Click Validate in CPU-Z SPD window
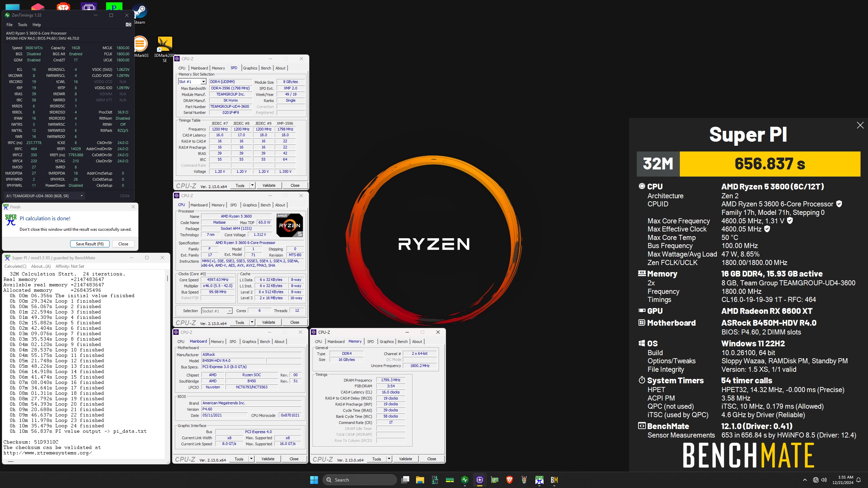 (269, 185)
